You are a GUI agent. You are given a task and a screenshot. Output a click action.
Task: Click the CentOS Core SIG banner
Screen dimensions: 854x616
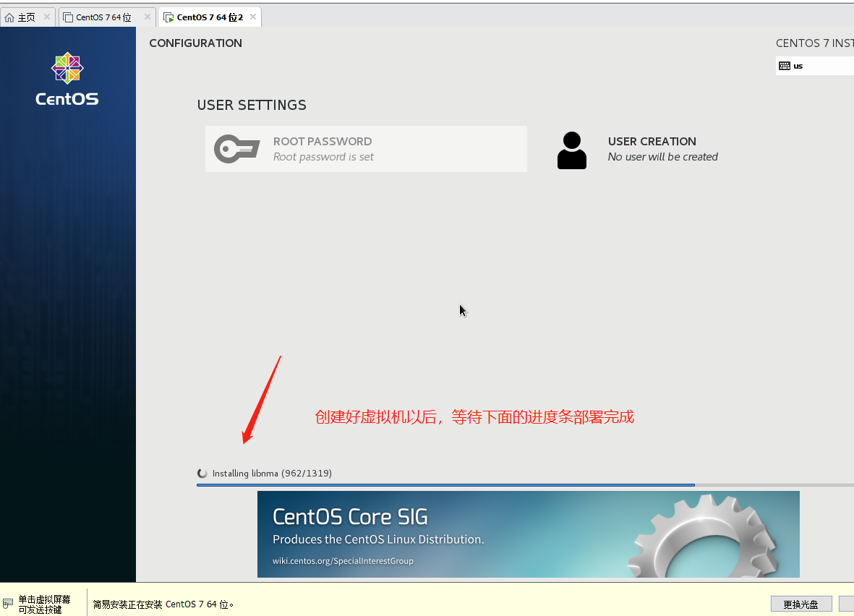tap(529, 534)
